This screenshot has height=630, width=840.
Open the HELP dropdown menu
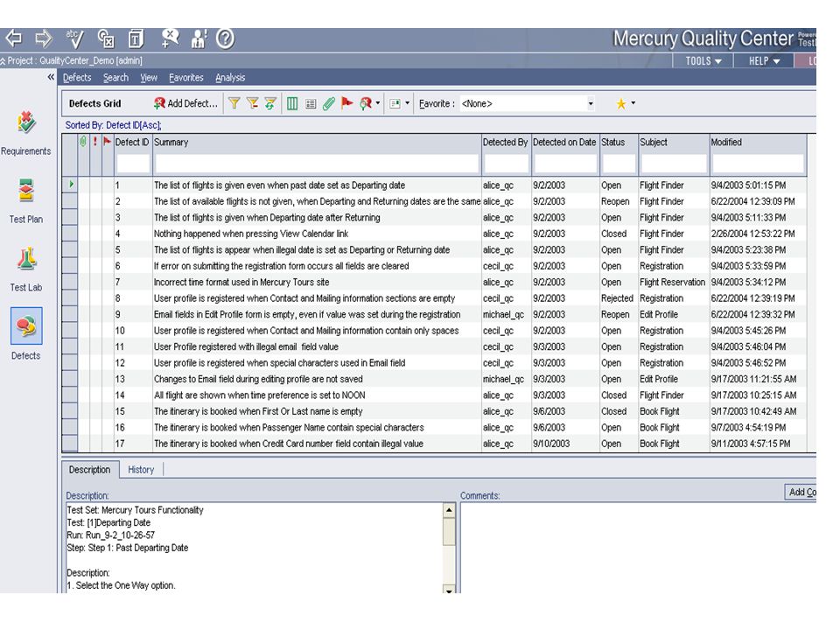pyautogui.click(x=764, y=61)
